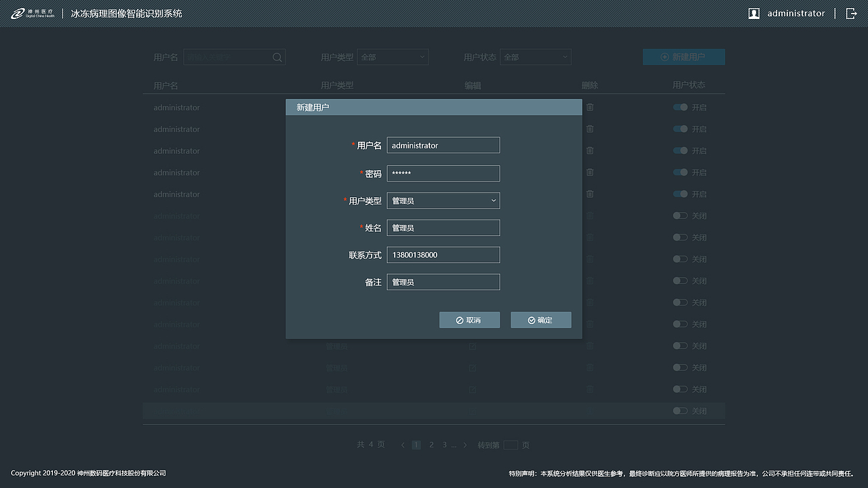Delete the first administrator row via trash icon
Screen dimensions: 868x488
pos(590,107)
